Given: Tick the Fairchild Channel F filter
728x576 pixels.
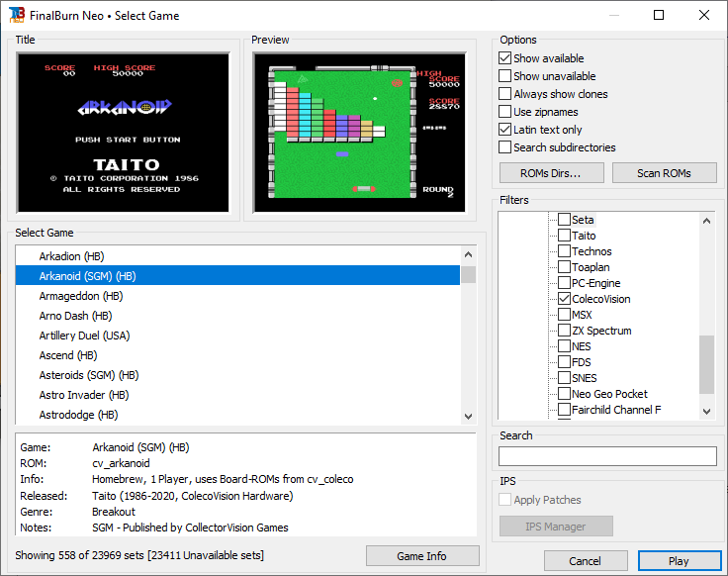Looking at the screenshot, I should point(564,410).
